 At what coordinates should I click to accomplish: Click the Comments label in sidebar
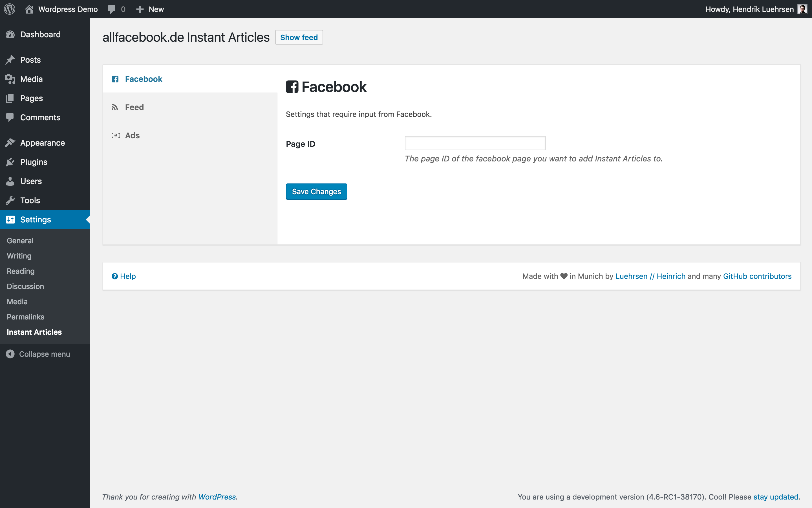point(40,117)
